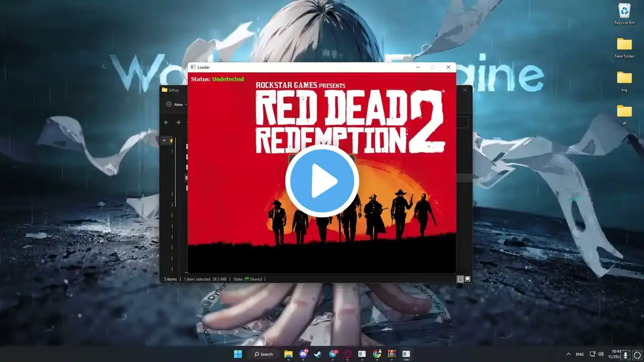
Task: Open Telegram from the taskbar
Action: point(333,354)
